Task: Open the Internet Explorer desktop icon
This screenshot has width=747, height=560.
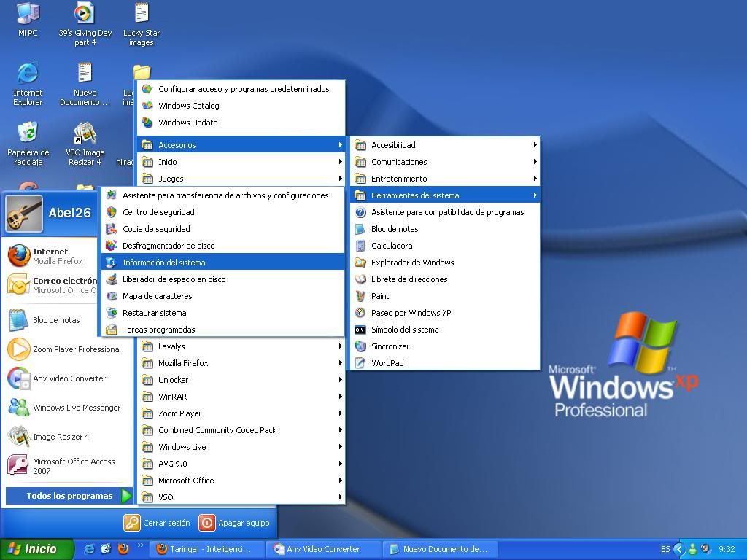Action: pos(28,83)
